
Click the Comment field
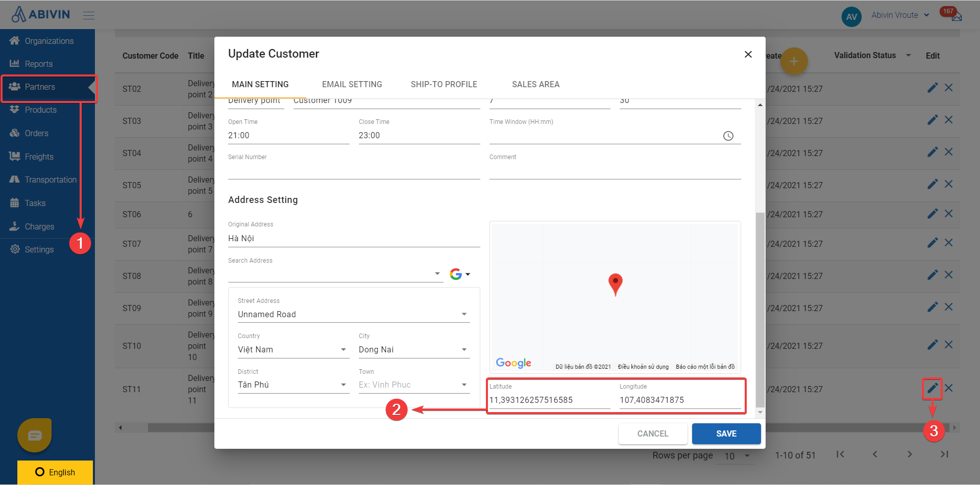(615, 170)
